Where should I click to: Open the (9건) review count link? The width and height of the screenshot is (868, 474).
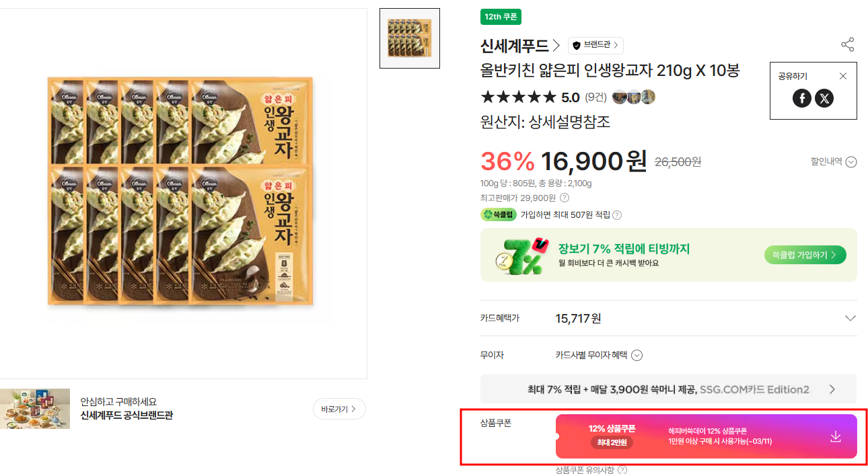[595, 97]
